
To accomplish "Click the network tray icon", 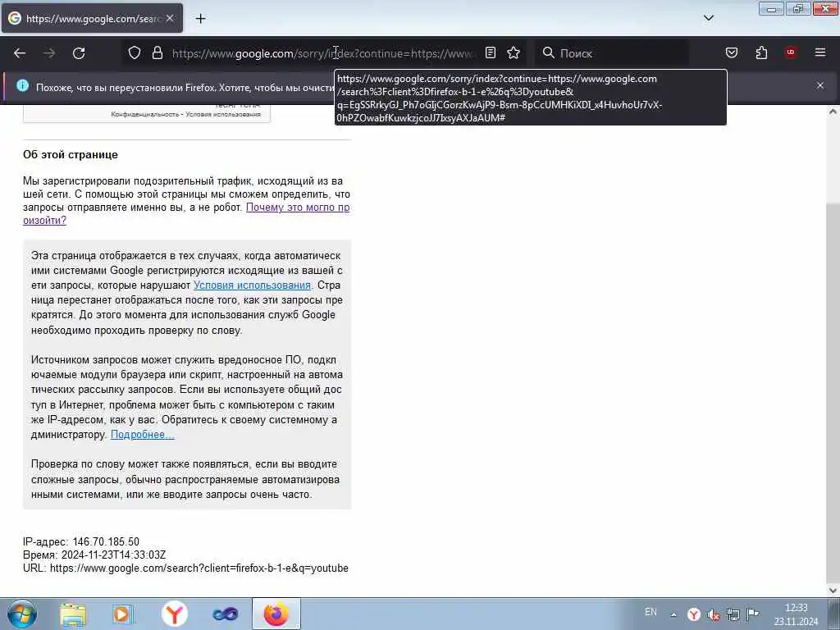I will coord(733,614).
